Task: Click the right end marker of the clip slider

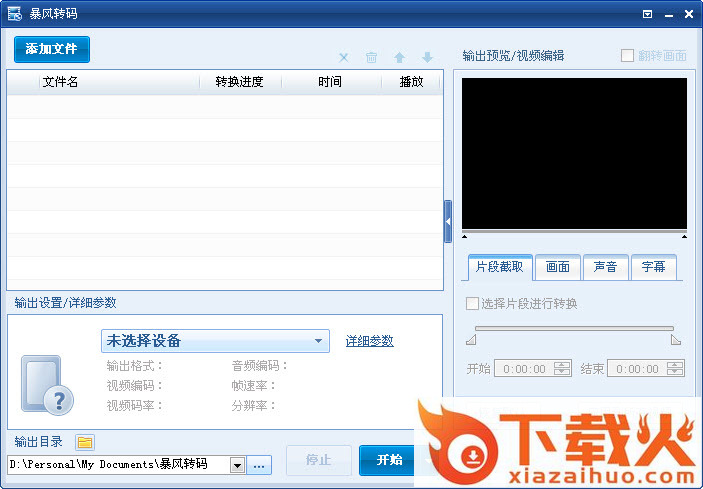Action: click(676, 340)
